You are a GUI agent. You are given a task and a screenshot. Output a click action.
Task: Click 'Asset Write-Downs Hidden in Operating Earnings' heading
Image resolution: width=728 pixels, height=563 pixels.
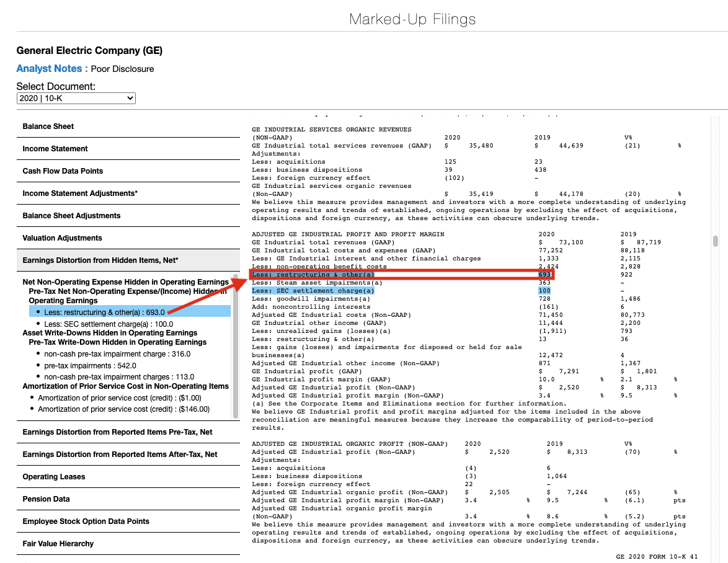(x=110, y=333)
